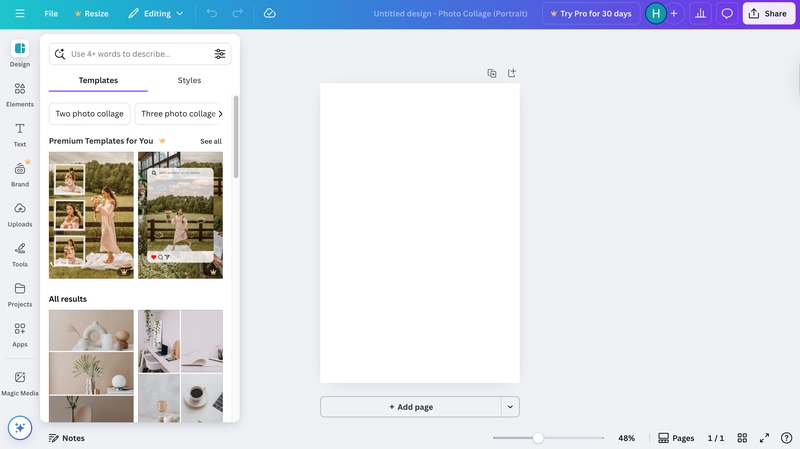Click the H profile avatar

656,13
